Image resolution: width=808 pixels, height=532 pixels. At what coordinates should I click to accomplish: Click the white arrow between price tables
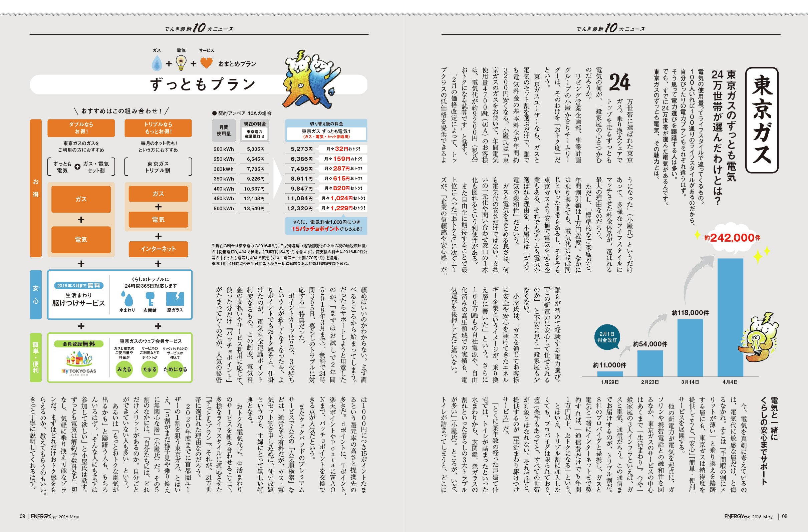[278, 178]
